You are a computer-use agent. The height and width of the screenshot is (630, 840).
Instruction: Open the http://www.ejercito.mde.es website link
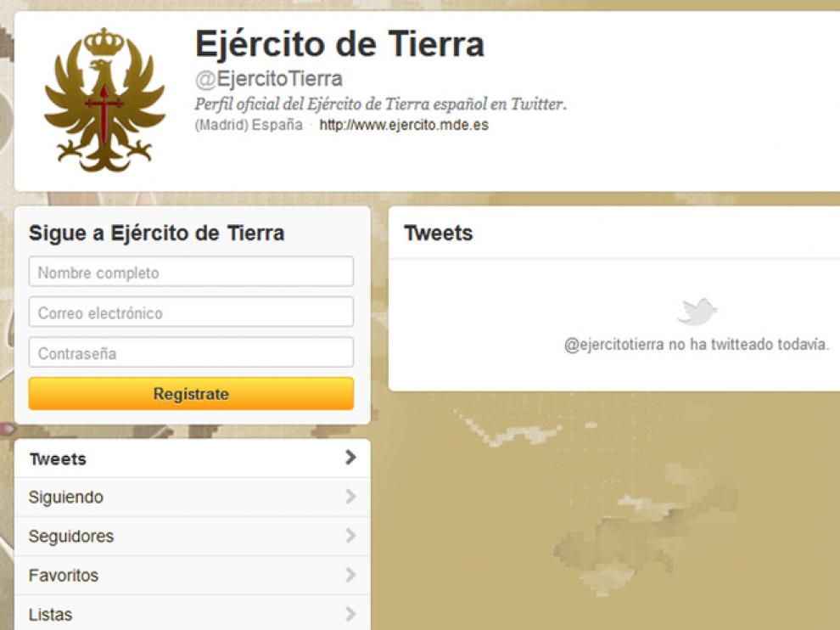tap(404, 125)
